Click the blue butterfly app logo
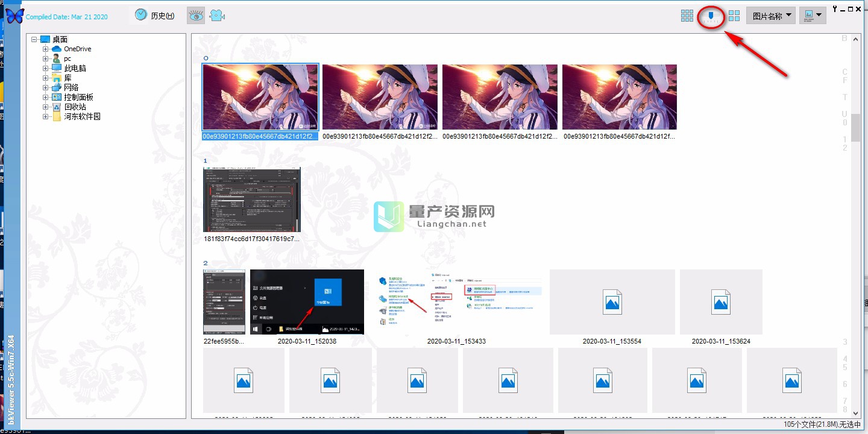 pyautogui.click(x=14, y=16)
